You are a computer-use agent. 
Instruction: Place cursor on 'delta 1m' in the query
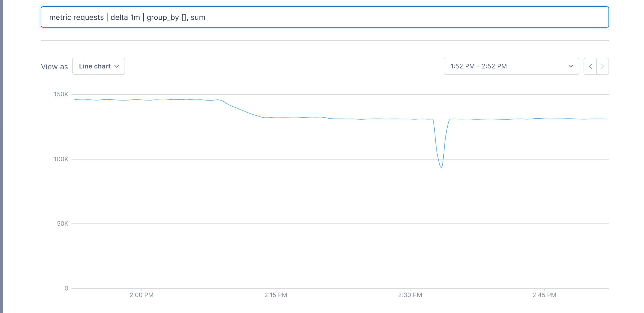125,18
